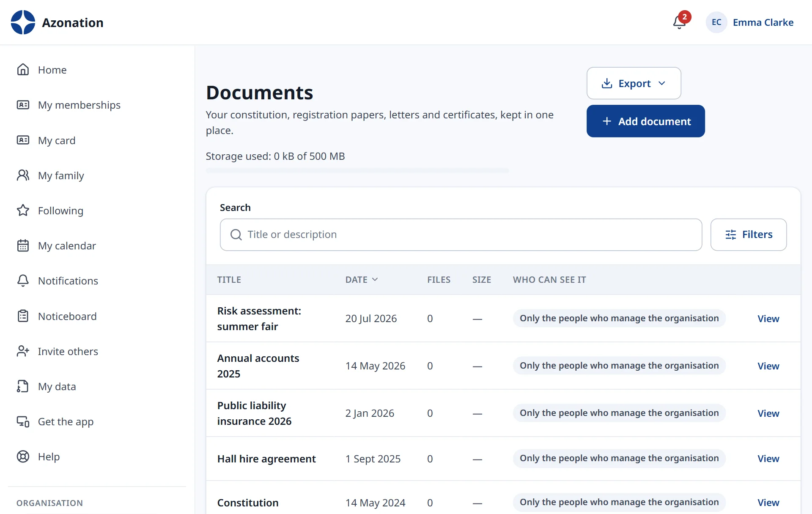The image size is (812, 514).
Task: Click the Get the app devices icon
Action: [x=23, y=421]
